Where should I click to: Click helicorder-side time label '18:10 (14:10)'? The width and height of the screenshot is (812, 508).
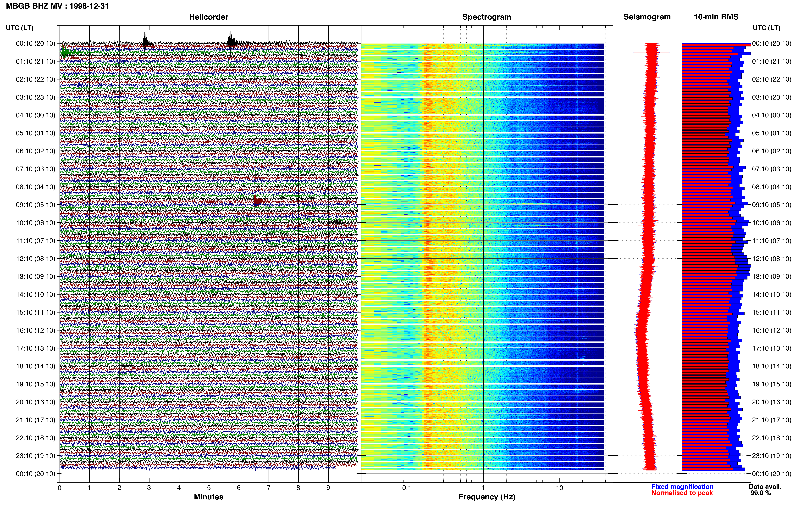(36, 366)
